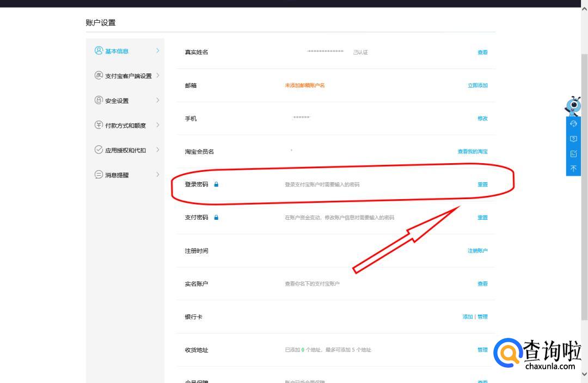Click the 已认证 status text
The width and height of the screenshot is (588, 383).
coord(360,52)
